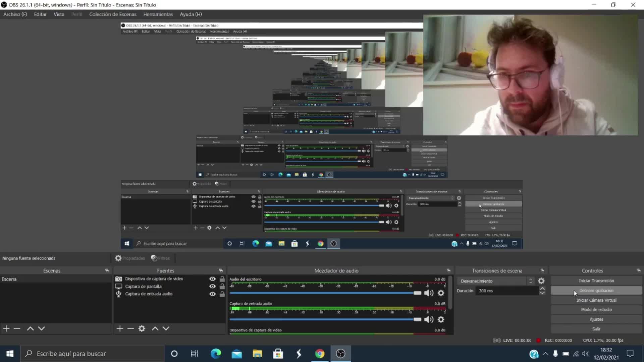
Task: Open Captura de entrada audio gear settings
Action: [441, 319]
